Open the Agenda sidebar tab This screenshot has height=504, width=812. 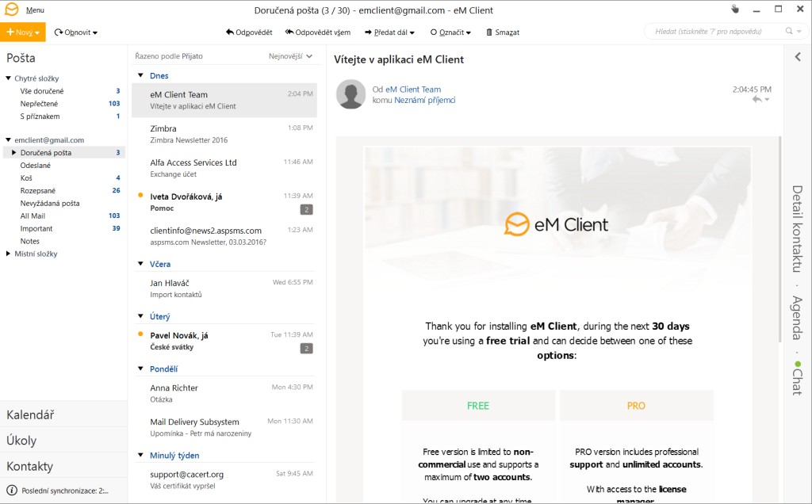798,318
